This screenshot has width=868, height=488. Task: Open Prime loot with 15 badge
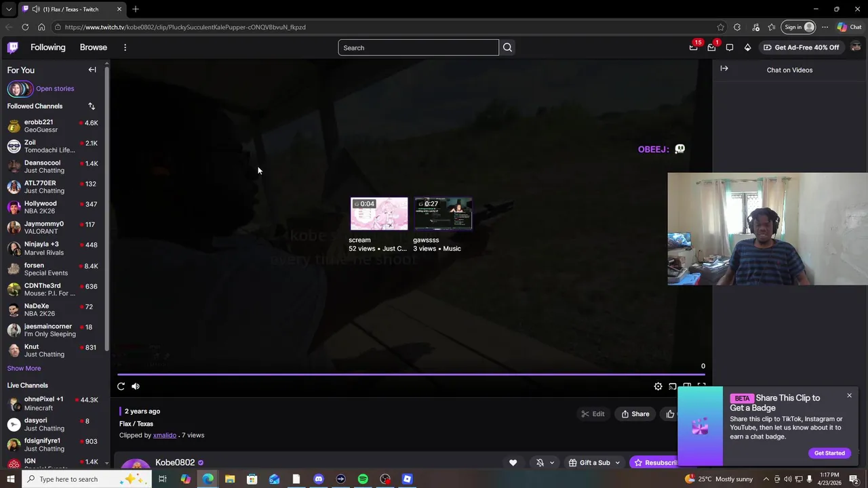pyautogui.click(x=694, y=47)
